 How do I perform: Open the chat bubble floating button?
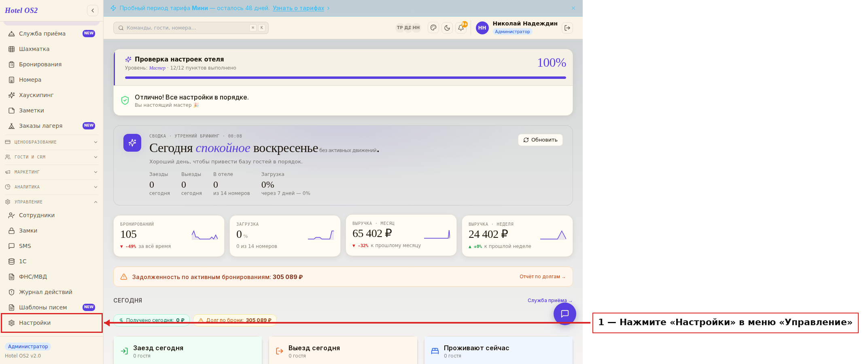tap(565, 314)
